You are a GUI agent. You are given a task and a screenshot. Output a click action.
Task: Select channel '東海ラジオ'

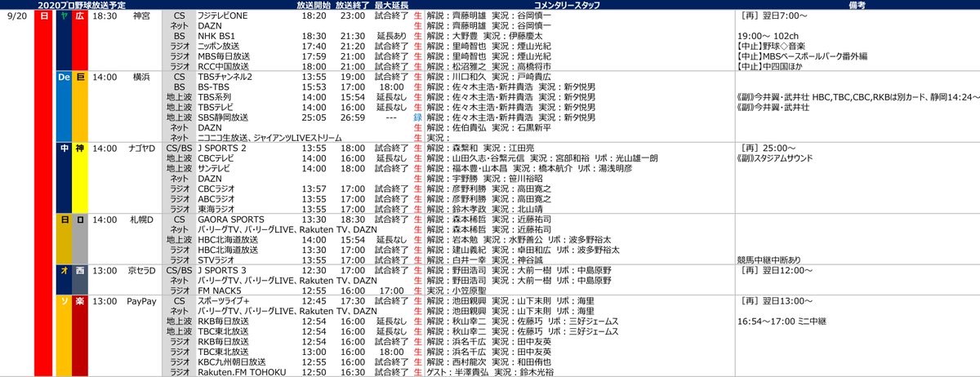tap(217, 210)
